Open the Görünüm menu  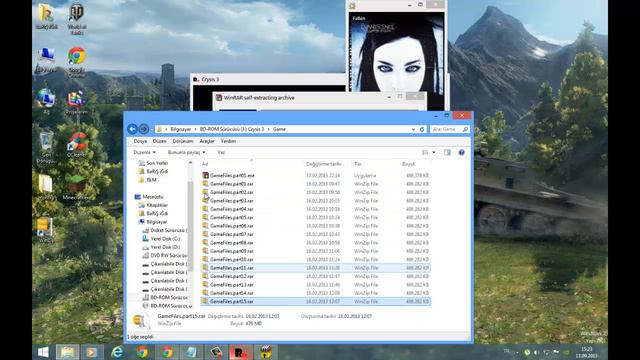coord(182,141)
